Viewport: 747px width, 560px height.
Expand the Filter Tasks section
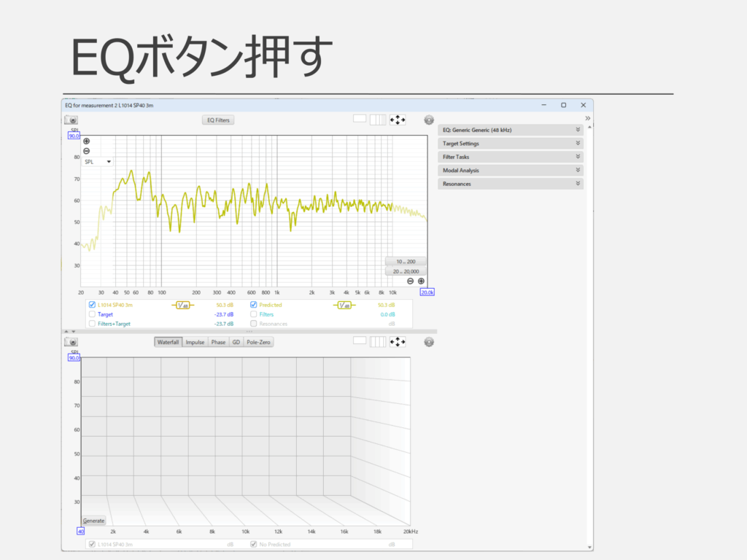510,157
